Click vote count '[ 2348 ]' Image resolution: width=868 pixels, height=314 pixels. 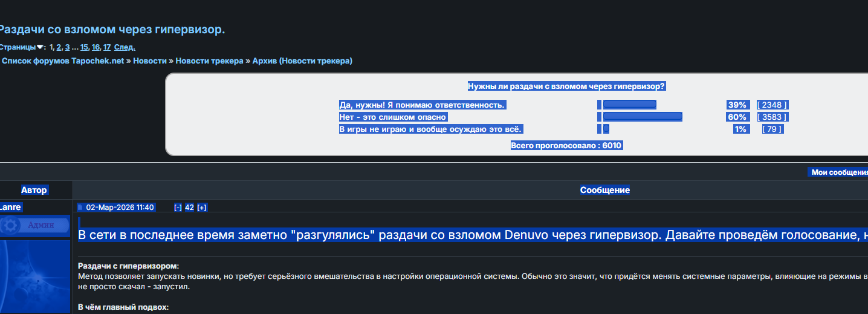point(772,105)
